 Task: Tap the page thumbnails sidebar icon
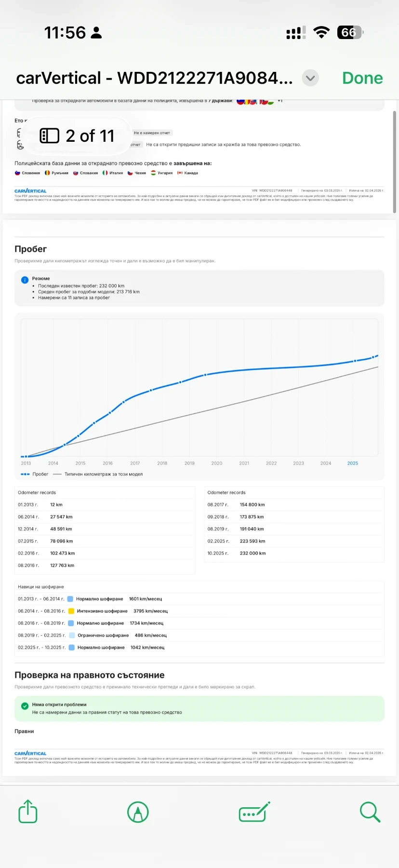tap(49, 136)
